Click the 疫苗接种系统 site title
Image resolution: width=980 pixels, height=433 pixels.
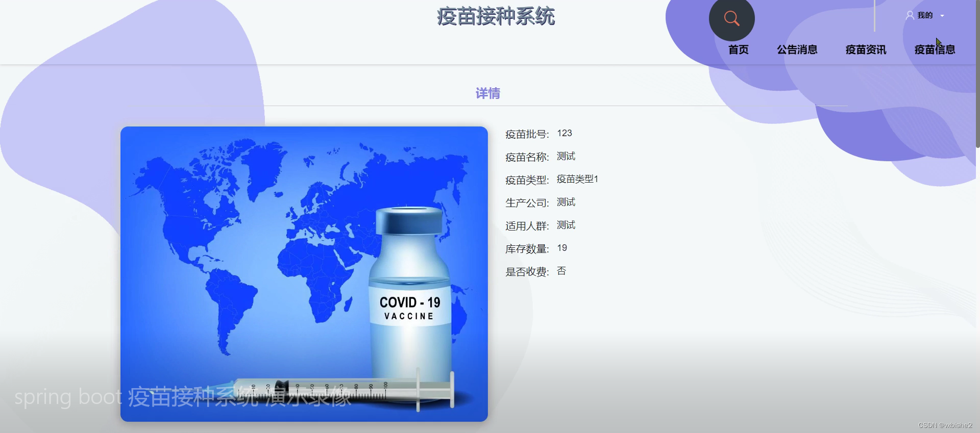pyautogui.click(x=496, y=16)
